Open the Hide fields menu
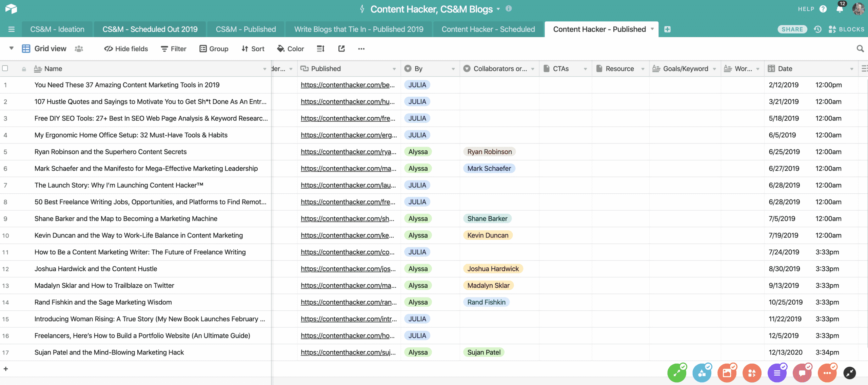 pos(126,49)
